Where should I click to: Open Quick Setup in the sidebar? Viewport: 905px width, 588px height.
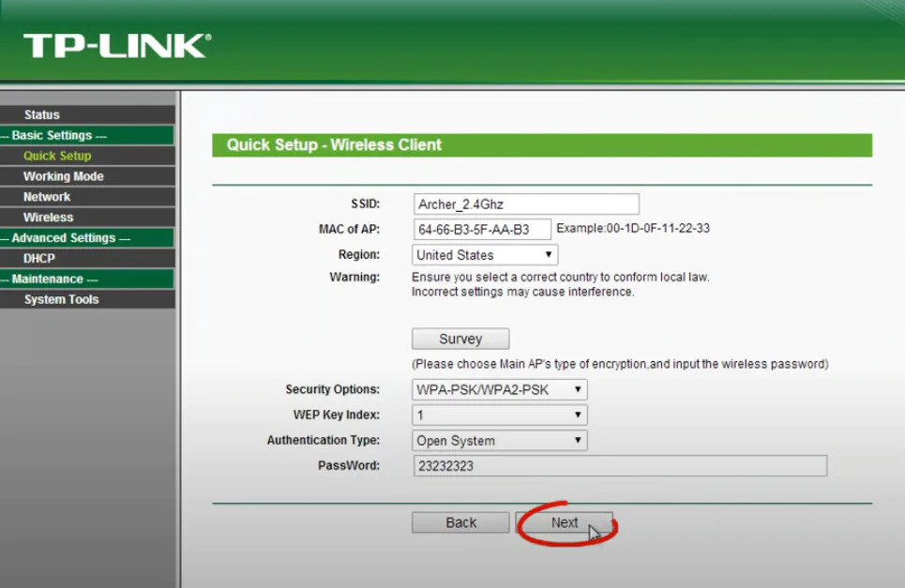pos(88,156)
